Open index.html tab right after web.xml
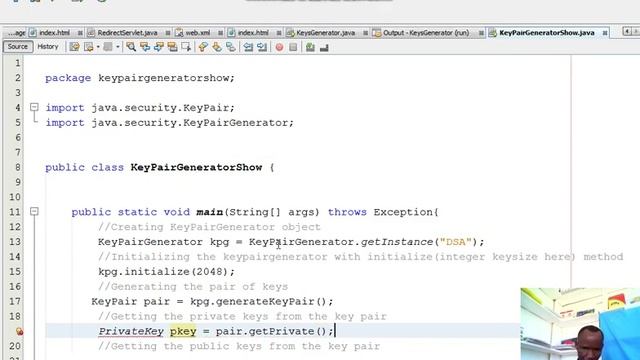The height and width of the screenshot is (360, 640). pyautogui.click(x=253, y=33)
